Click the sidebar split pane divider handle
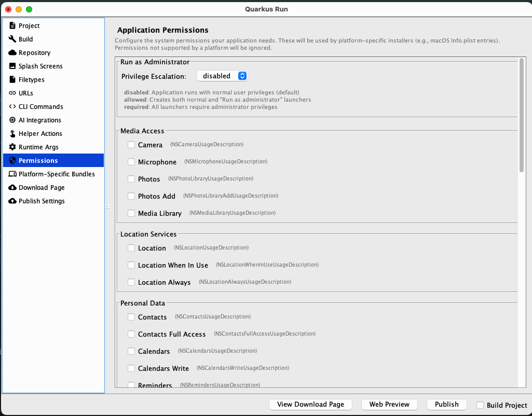This screenshot has width=532, height=416. [107, 206]
